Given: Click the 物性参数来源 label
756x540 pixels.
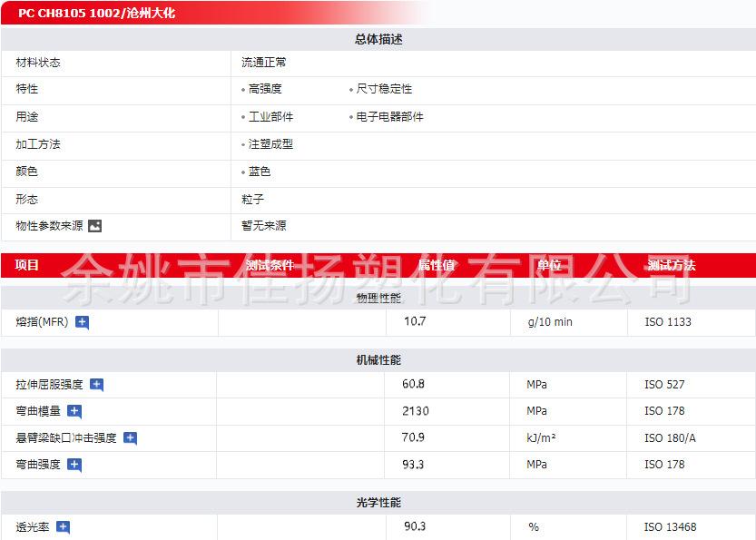Looking at the screenshot, I should pyautogui.click(x=49, y=226).
